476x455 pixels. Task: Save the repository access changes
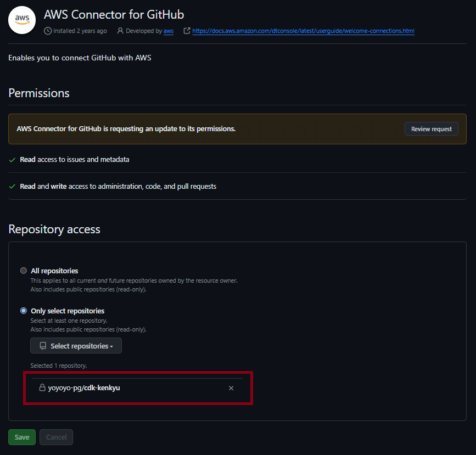pos(21,437)
